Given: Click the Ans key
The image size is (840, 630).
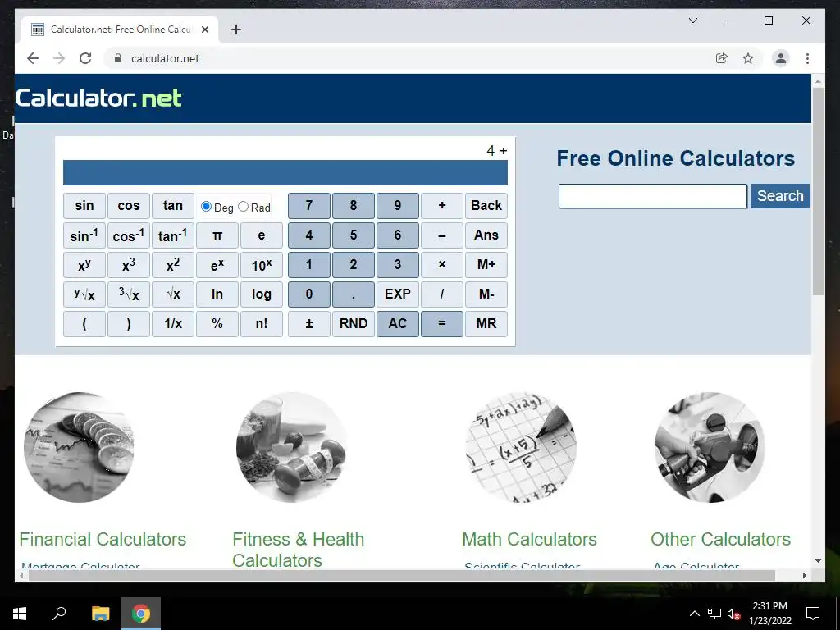Looking at the screenshot, I should click(x=486, y=235).
